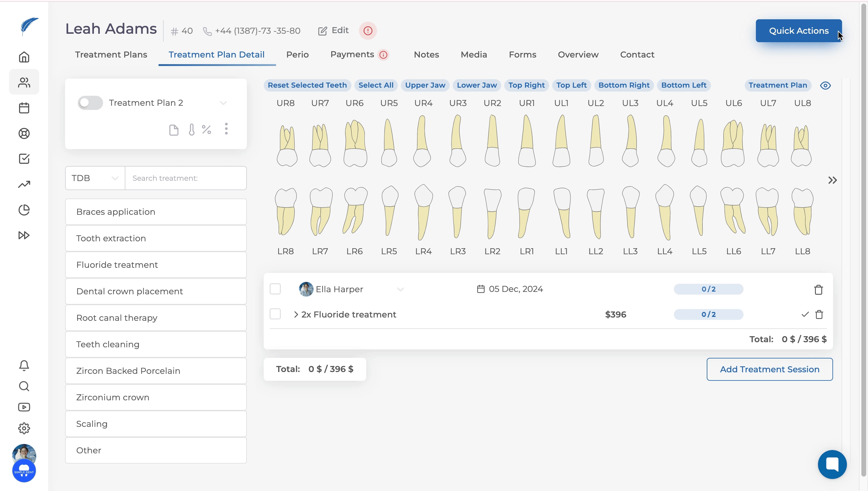The height and width of the screenshot is (491, 868).
Task: Open the chat widget bubble
Action: pyautogui.click(x=832, y=464)
